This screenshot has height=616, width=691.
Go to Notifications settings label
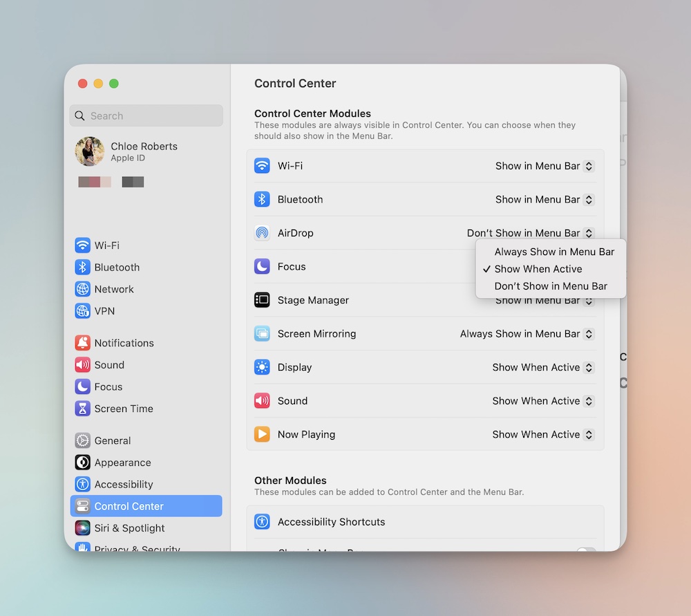124,343
